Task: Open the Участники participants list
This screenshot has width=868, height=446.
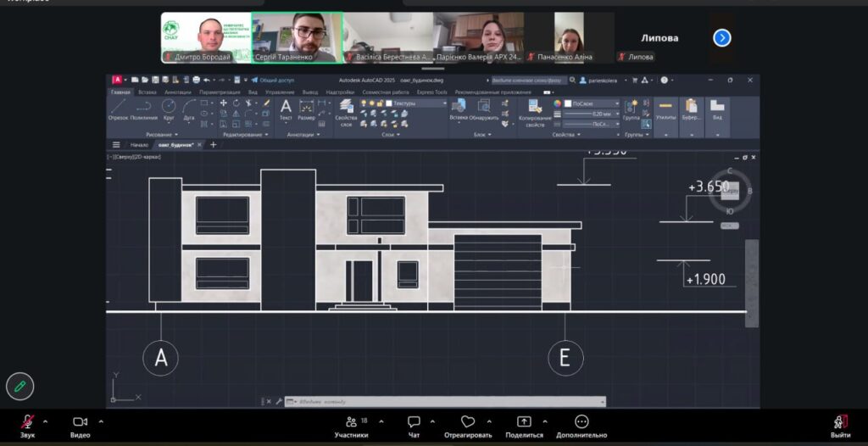Action: coord(351,426)
